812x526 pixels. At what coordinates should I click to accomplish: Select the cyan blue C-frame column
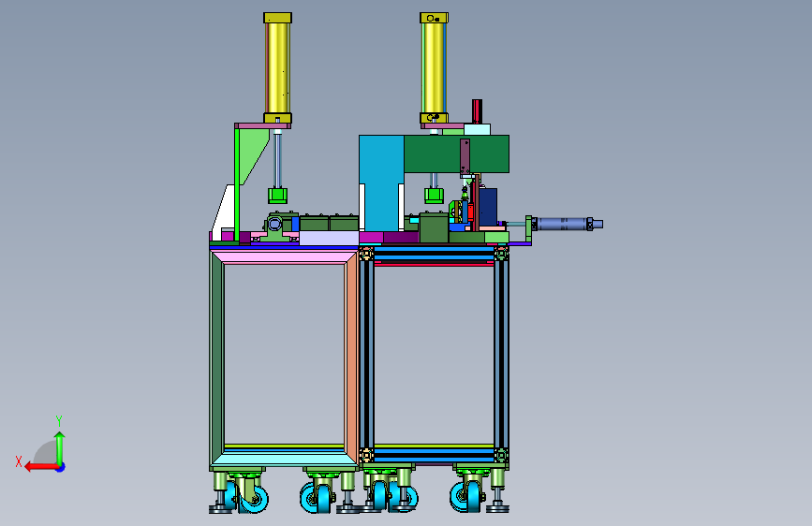381,183
